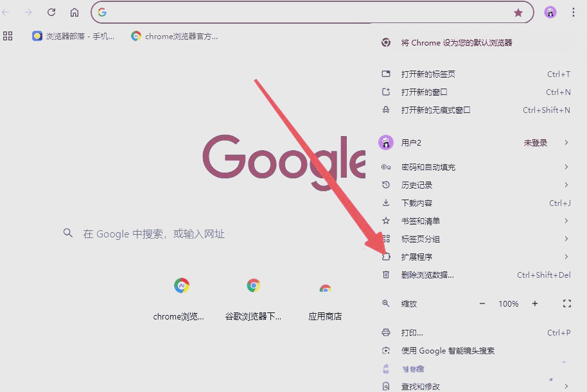Close the Chrome three-dot menu button
The width and height of the screenshot is (587, 392).
point(573,12)
